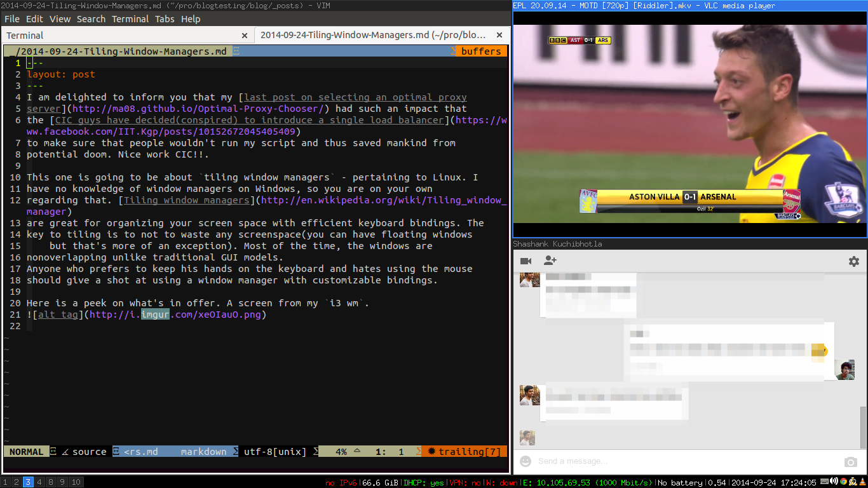The height and width of the screenshot is (488, 868).
Task: Click the Hangouts chat scrollbar thumb
Action: coord(862,427)
